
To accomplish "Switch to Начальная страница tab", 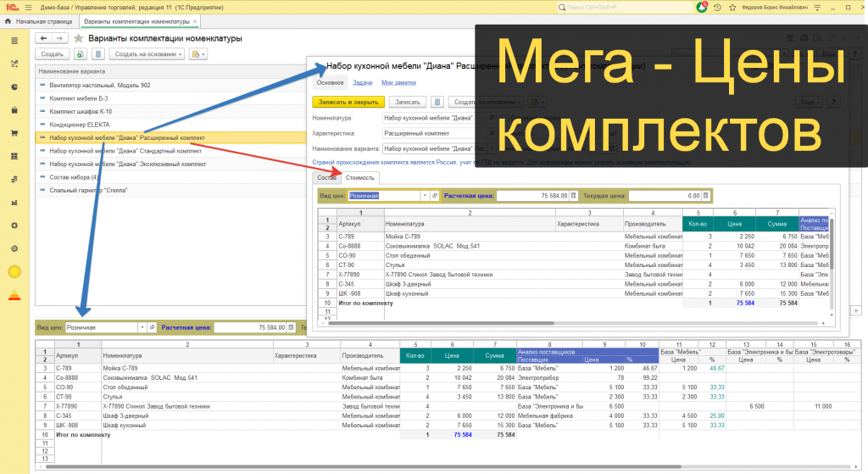I will pos(39,21).
